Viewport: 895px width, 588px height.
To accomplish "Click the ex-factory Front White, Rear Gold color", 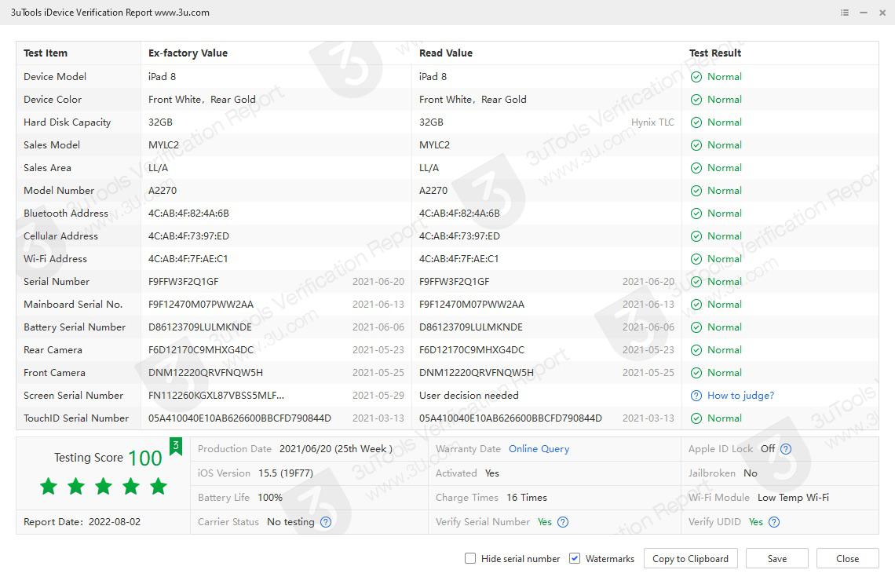I will point(202,100).
